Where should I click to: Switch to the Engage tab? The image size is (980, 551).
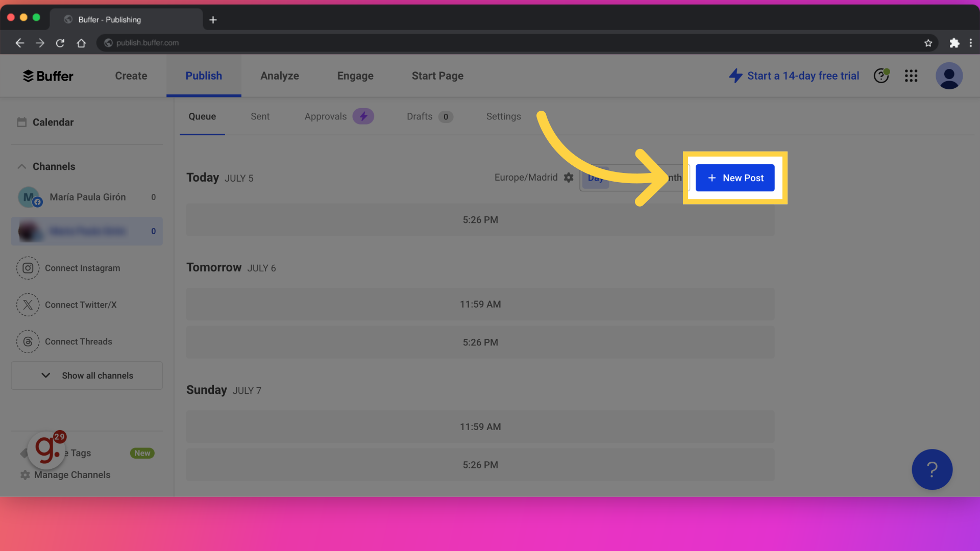pos(355,76)
